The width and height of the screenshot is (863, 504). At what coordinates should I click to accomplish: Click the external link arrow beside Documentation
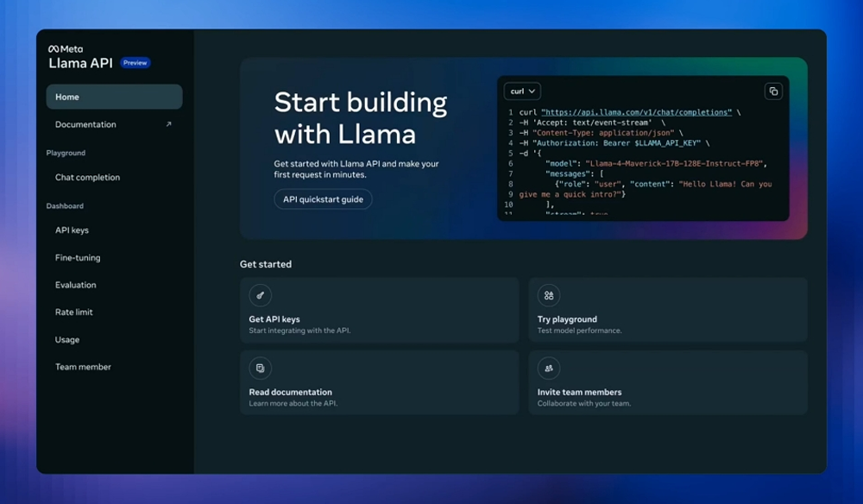168,124
